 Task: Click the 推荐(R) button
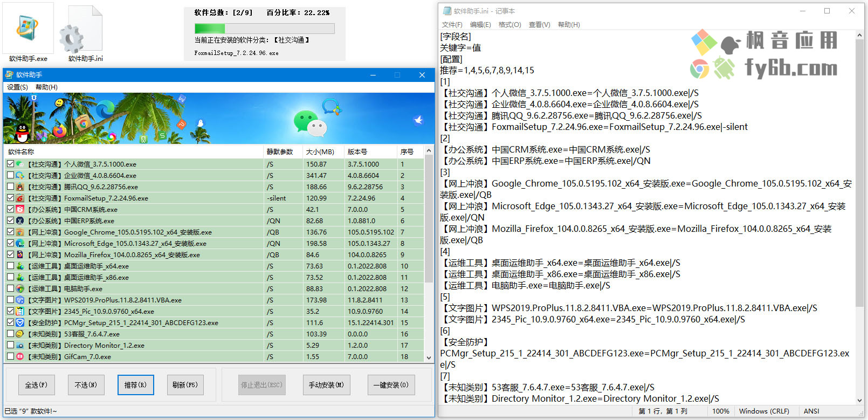(x=135, y=385)
